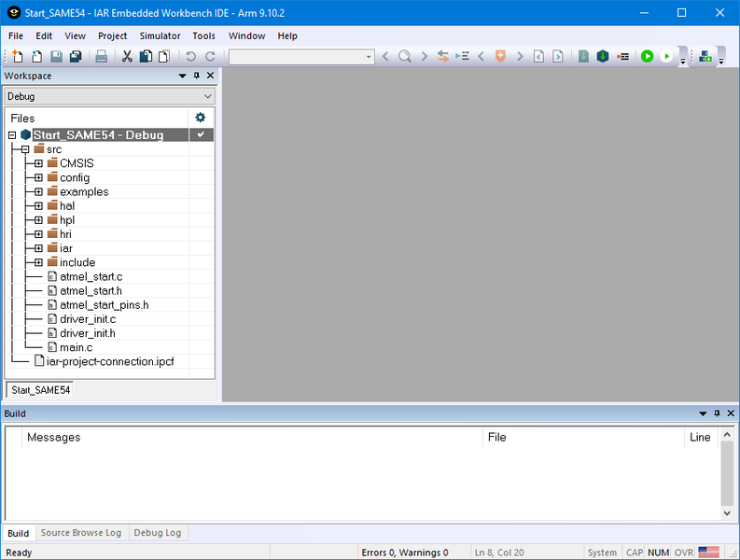Open the Project menu
The image size is (740, 560).
(x=112, y=35)
